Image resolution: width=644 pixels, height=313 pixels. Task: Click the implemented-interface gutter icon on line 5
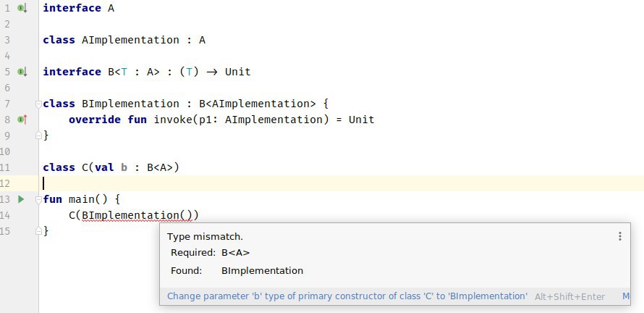(x=22, y=72)
